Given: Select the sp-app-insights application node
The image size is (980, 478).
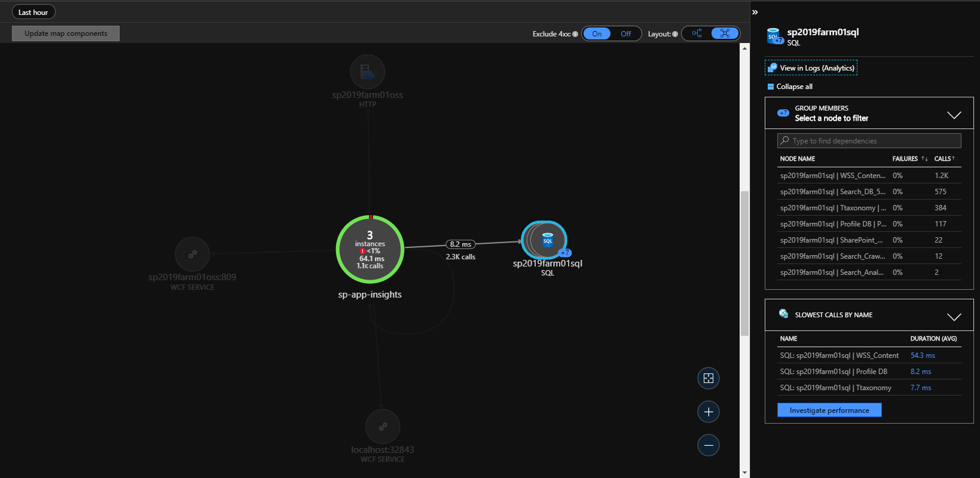Looking at the screenshot, I should pyautogui.click(x=370, y=249).
